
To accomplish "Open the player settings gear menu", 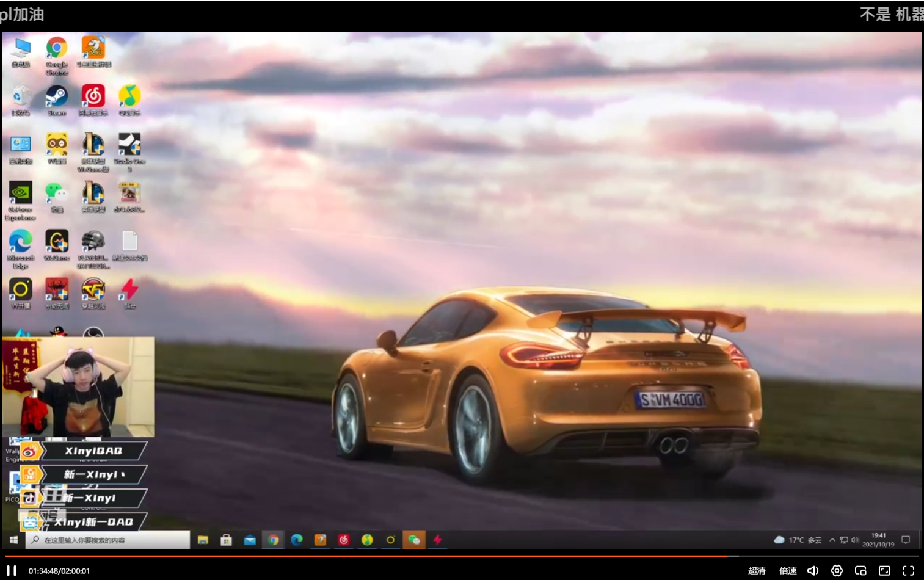I will (837, 570).
